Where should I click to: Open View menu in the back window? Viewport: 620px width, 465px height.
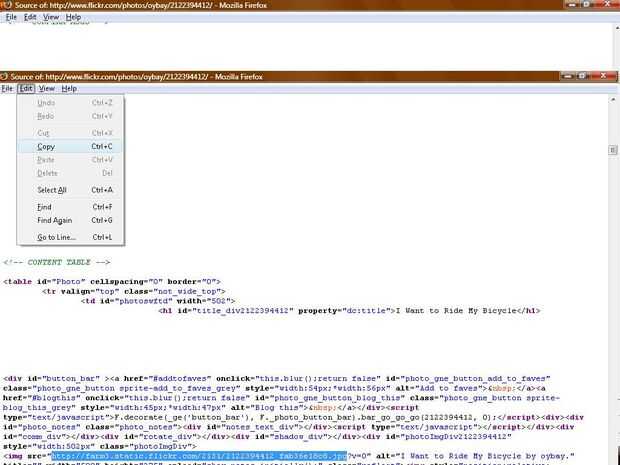51,17
